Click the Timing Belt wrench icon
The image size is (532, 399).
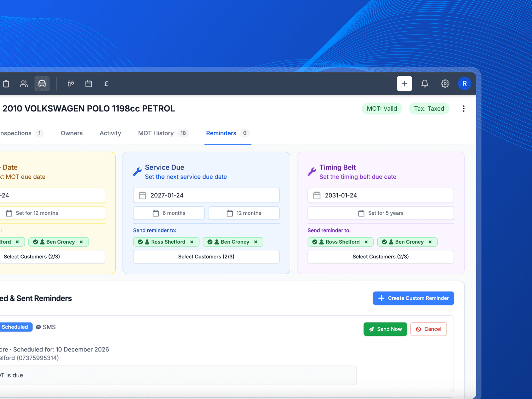(x=312, y=172)
